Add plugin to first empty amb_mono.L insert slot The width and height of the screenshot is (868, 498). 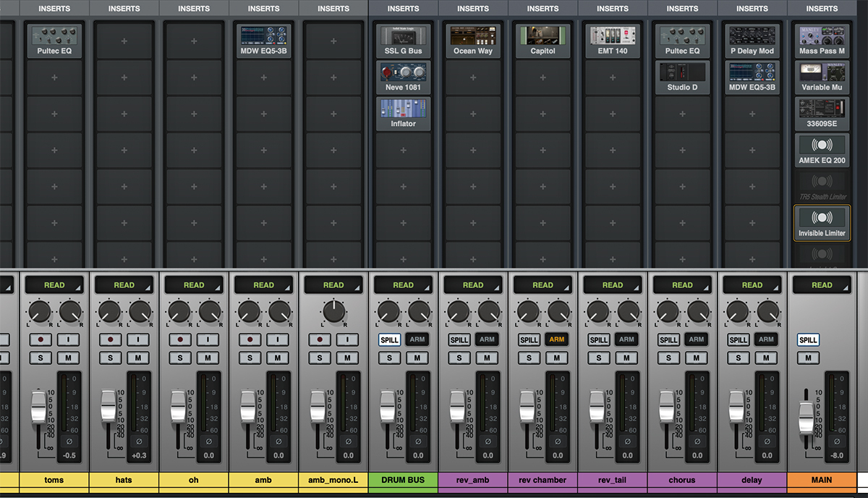pyautogui.click(x=333, y=41)
